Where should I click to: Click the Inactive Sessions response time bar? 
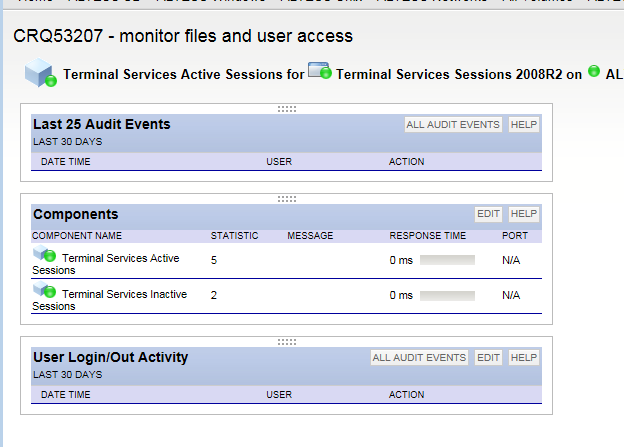[x=447, y=295]
